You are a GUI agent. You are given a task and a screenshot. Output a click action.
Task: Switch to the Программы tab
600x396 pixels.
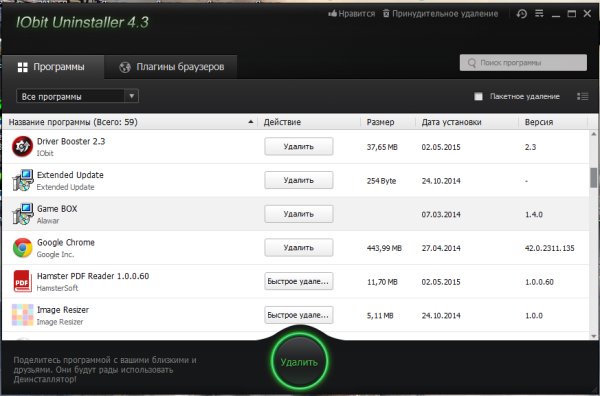[52, 67]
